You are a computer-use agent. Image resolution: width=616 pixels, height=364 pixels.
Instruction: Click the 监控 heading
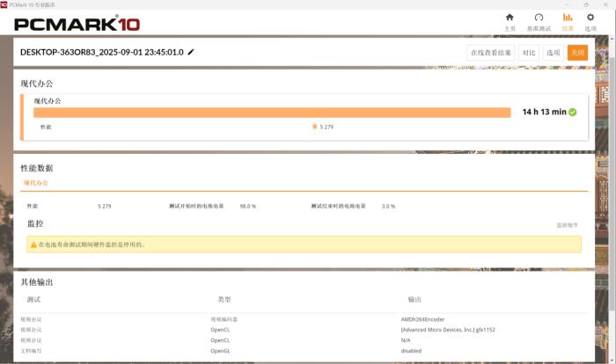[x=35, y=224]
